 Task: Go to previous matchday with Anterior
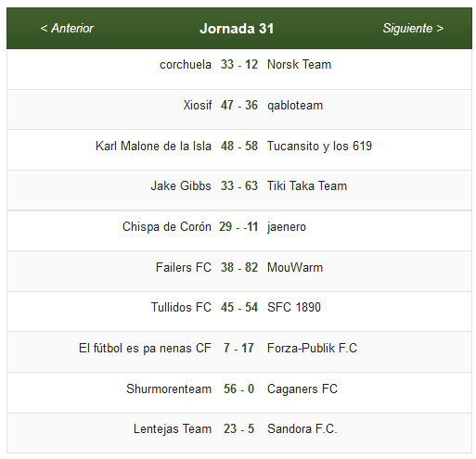(67, 29)
